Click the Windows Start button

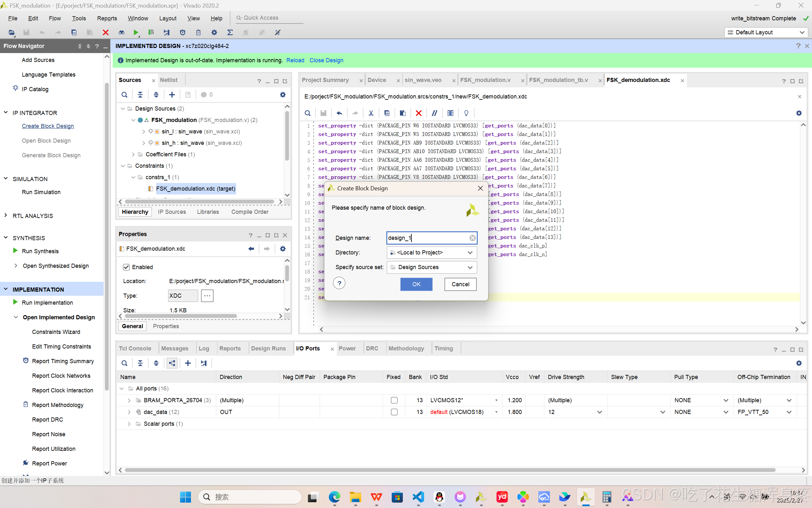185,497
